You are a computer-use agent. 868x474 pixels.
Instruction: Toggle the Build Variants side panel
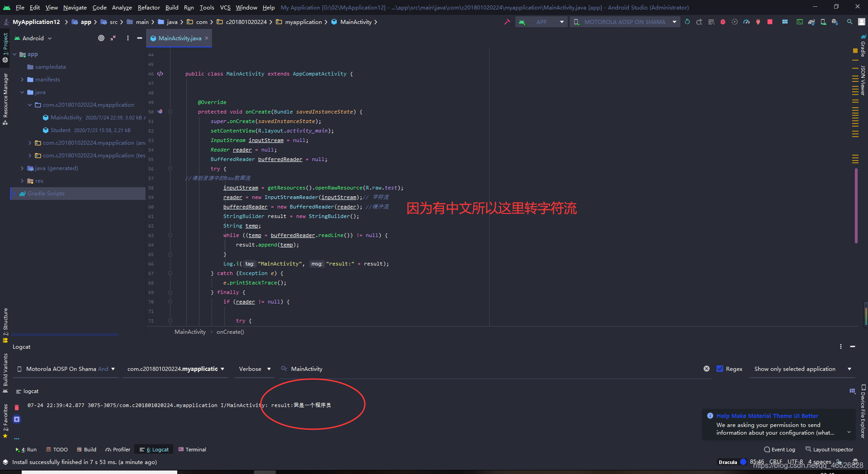pos(5,373)
